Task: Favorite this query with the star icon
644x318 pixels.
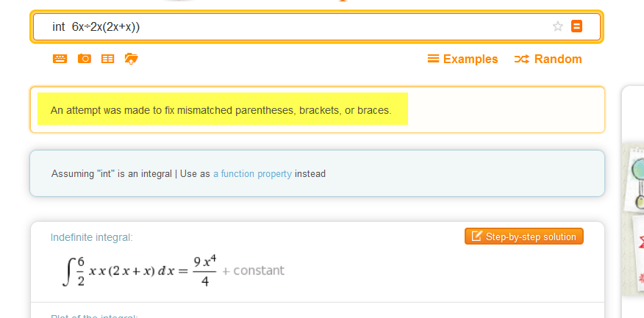Action: point(557,26)
